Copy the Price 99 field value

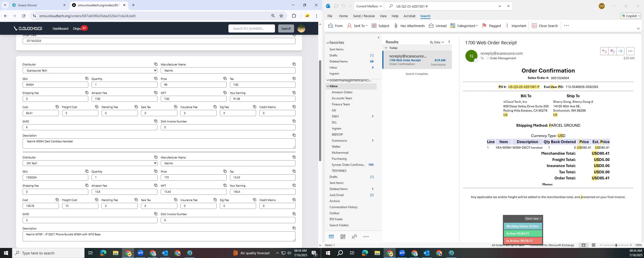coord(225,79)
